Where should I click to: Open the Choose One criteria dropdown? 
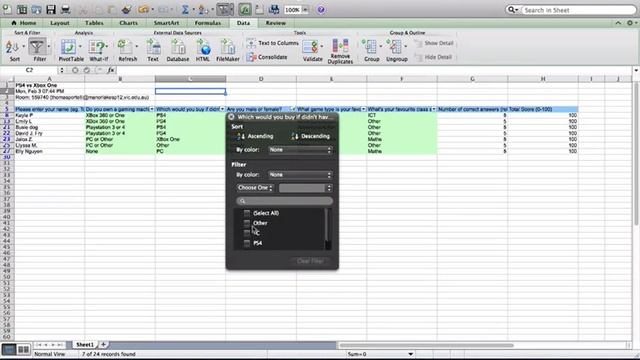(x=255, y=188)
